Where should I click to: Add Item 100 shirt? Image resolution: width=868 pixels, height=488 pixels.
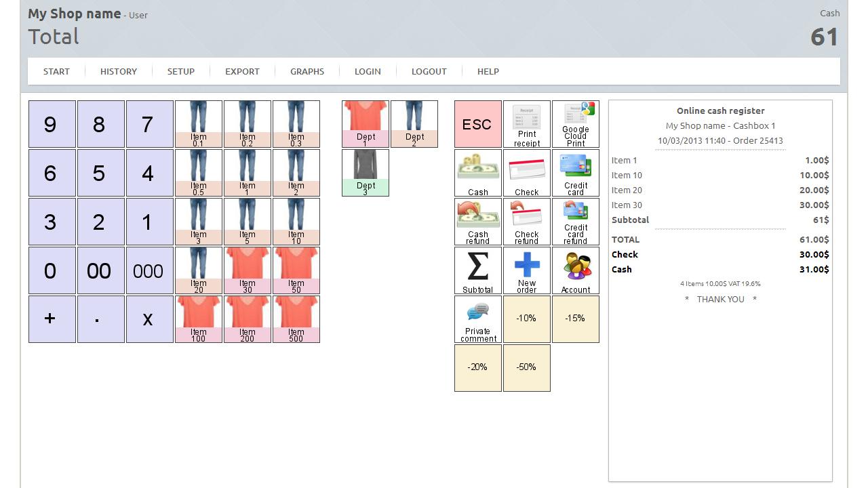pyautogui.click(x=199, y=319)
